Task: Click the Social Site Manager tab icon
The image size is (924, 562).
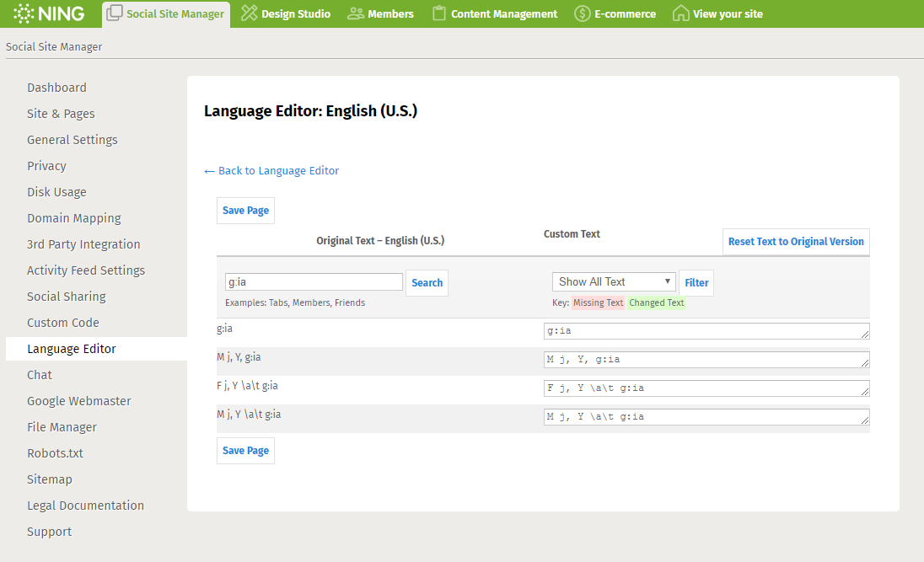Action: [115, 13]
